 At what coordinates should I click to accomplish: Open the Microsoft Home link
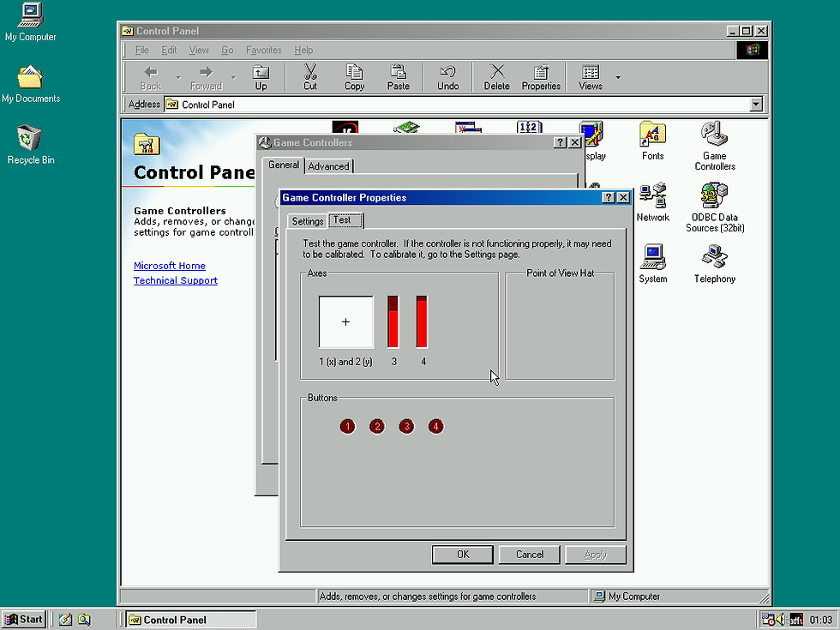click(170, 266)
